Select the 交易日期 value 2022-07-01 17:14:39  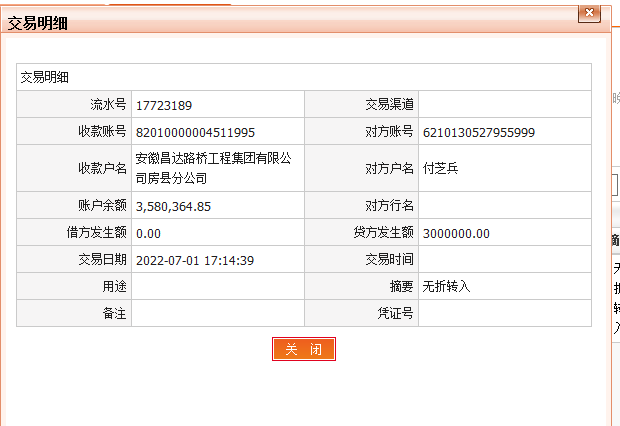pyautogui.click(x=194, y=261)
